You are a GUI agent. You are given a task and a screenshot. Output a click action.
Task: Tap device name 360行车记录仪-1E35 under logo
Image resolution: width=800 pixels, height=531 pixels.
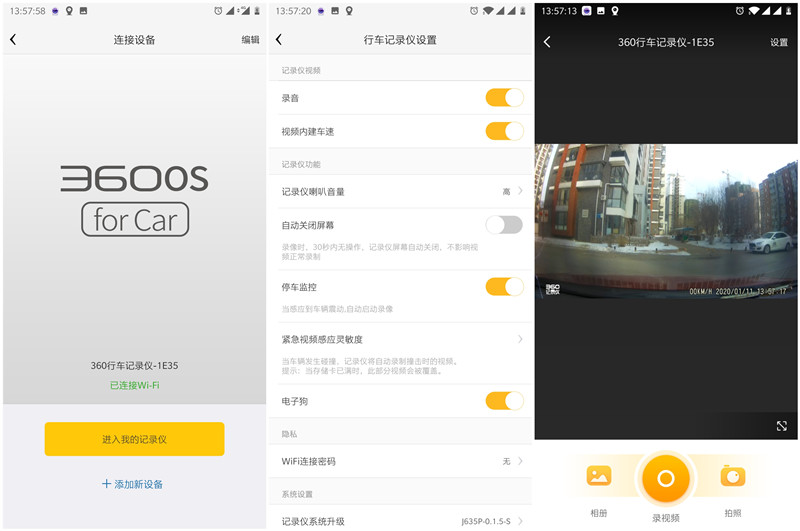coord(134,365)
